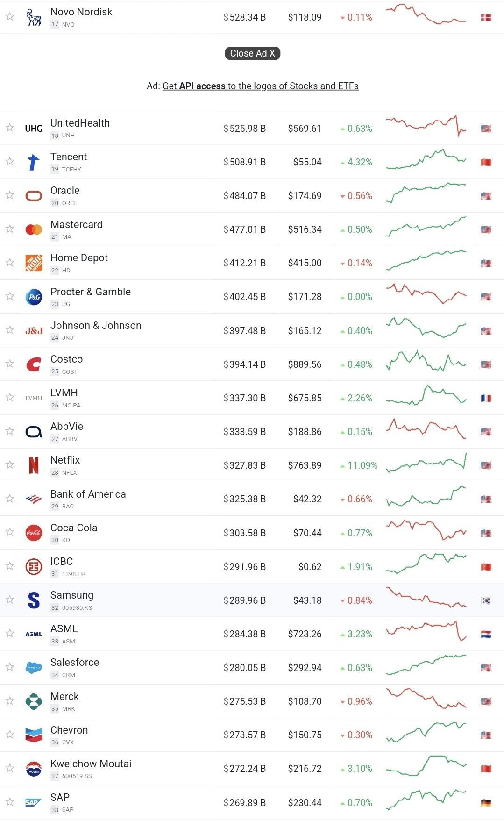Click the Coca-Cola logo icon
This screenshot has width=504, height=821.
34,533
